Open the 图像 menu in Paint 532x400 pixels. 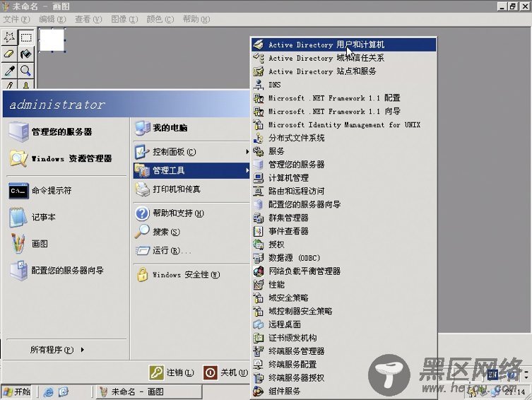(x=124, y=19)
